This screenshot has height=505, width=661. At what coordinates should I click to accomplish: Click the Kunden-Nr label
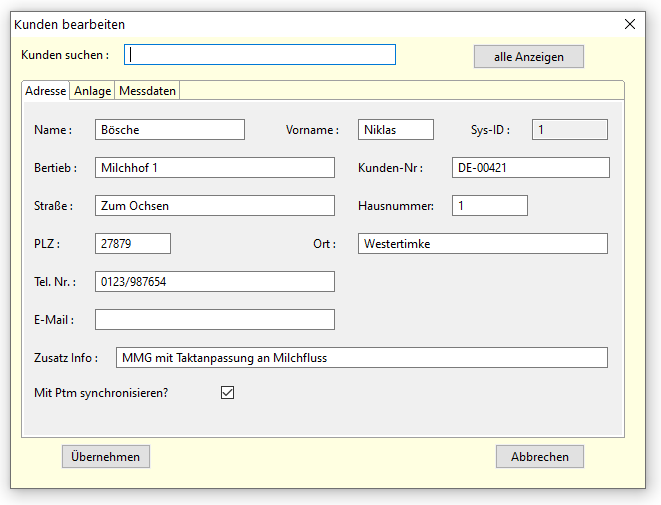(x=390, y=168)
